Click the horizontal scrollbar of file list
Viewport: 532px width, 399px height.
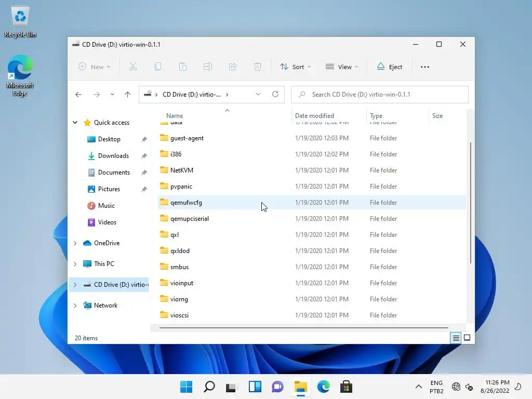point(303,328)
